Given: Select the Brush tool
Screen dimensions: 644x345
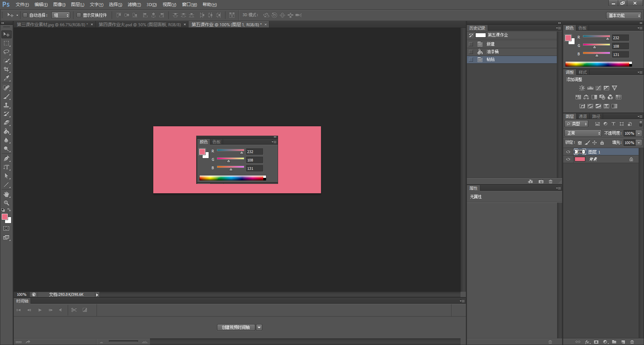Looking at the screenshot, I should pyautogui.click(x=6, y=96).
